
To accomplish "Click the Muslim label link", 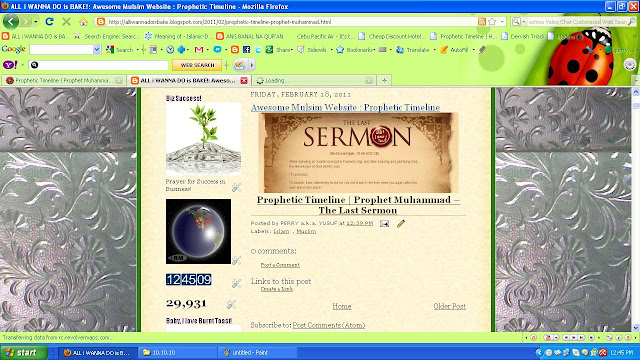I will pyautogui.click(x=306, y=231).
